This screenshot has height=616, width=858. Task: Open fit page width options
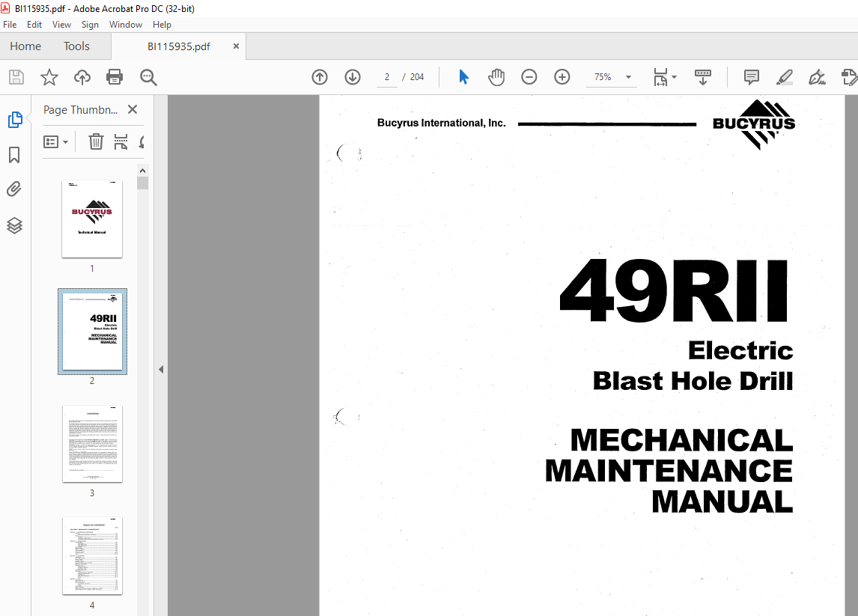point(660,77)
